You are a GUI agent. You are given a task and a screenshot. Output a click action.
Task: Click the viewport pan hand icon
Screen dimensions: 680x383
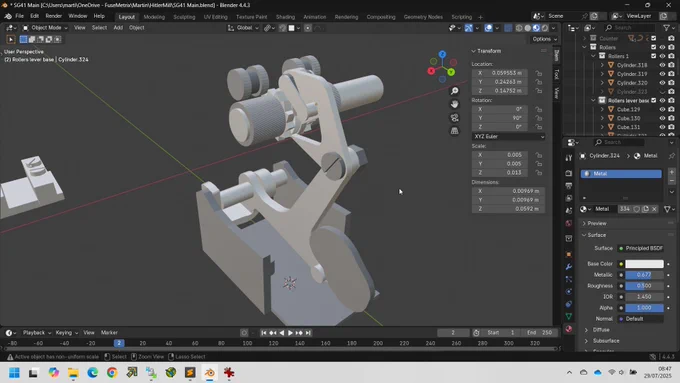[x=454, y=104]
